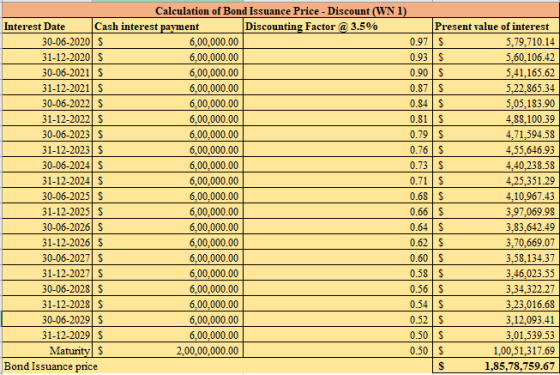Image resolution: width=560 pixels, height=375 pixels.
Task: Select the present value 5,22,865.34
Action: [x=496, y=88]
